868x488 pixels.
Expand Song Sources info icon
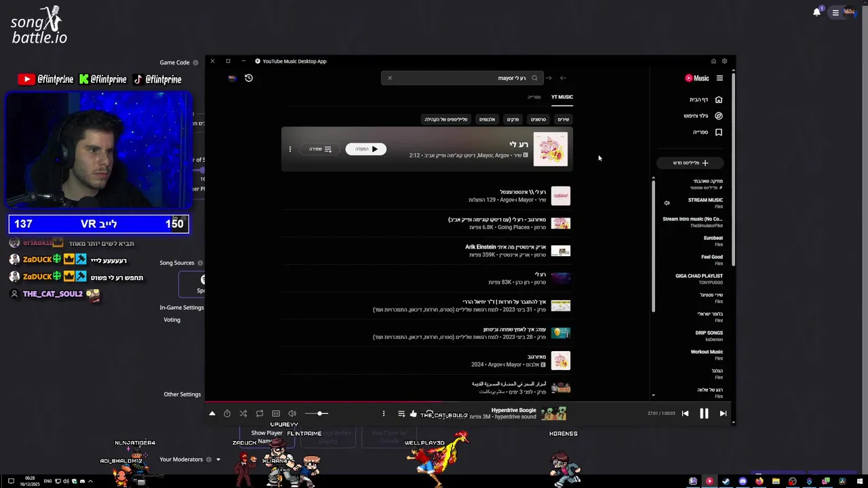coord(200,263)
